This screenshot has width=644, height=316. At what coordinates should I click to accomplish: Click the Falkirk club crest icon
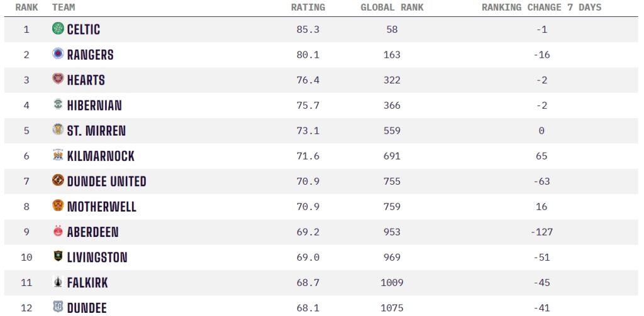58,283
